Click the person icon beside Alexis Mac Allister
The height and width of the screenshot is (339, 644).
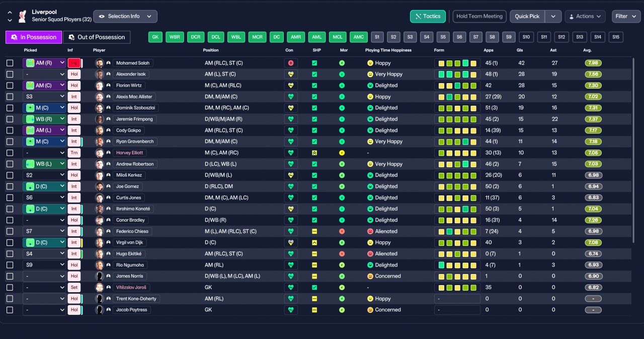pos(108,97)
